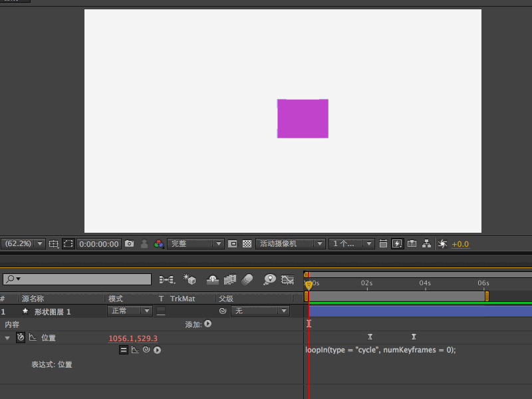Open the expression language menu arrow
The height and width of the screenshot is (399, 532).
coord(157,350)
